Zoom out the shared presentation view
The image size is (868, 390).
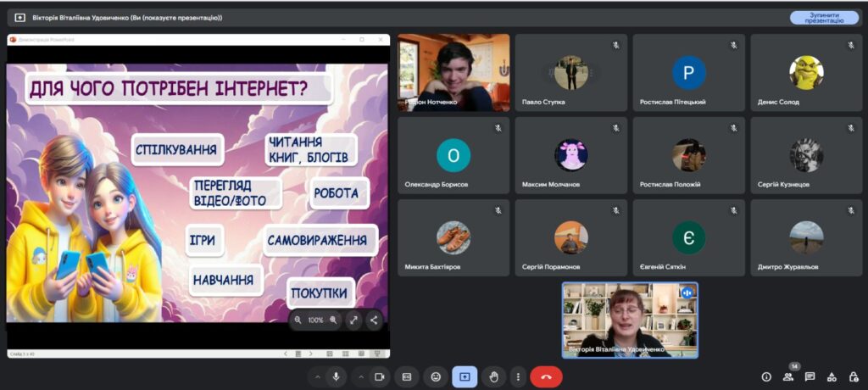tap(298, 320)
